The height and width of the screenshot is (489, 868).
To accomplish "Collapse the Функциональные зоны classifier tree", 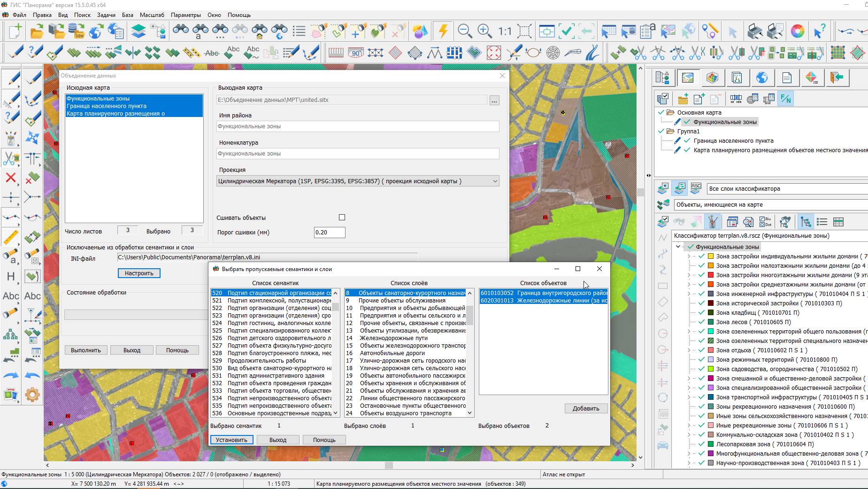I will click(678, 247).
